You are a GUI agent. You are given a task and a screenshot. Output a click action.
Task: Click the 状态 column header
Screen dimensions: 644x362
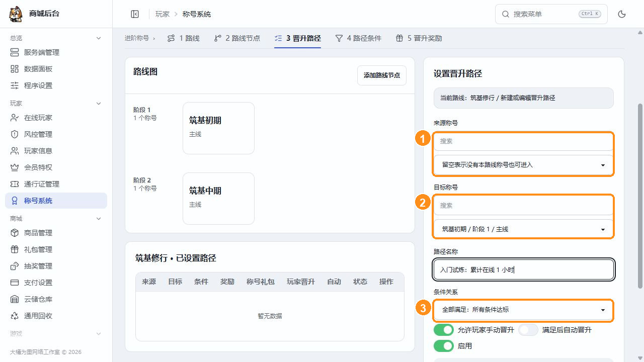pos(360,282)
